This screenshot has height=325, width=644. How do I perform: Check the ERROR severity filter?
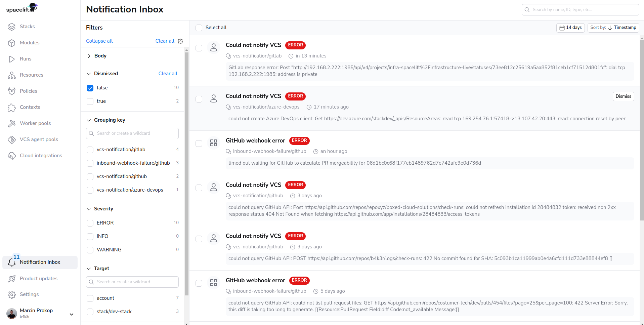point(90,223)
